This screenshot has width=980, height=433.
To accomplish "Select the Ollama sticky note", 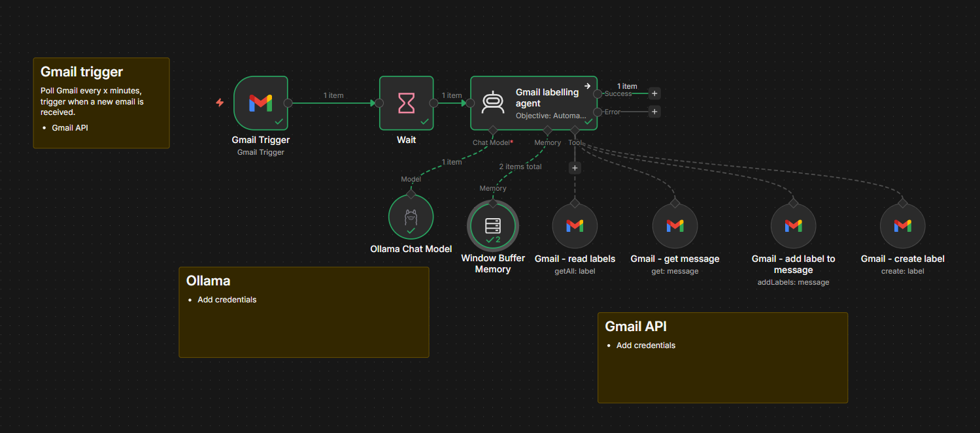I will pyautogui.click(x=304, y=312).
